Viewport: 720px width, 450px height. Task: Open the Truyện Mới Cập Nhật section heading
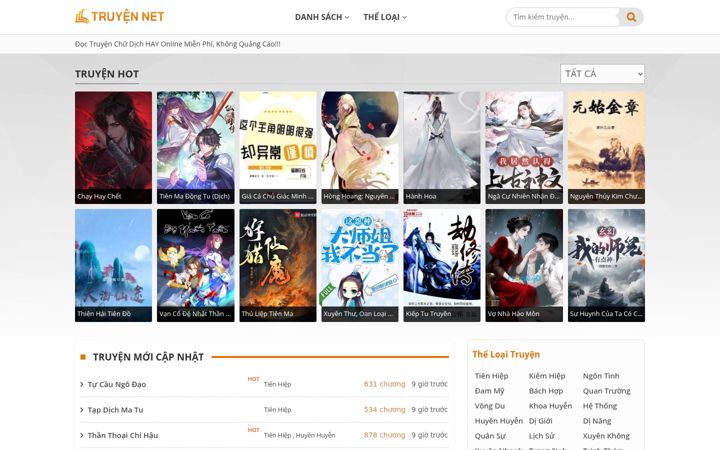tap(148, 357)
